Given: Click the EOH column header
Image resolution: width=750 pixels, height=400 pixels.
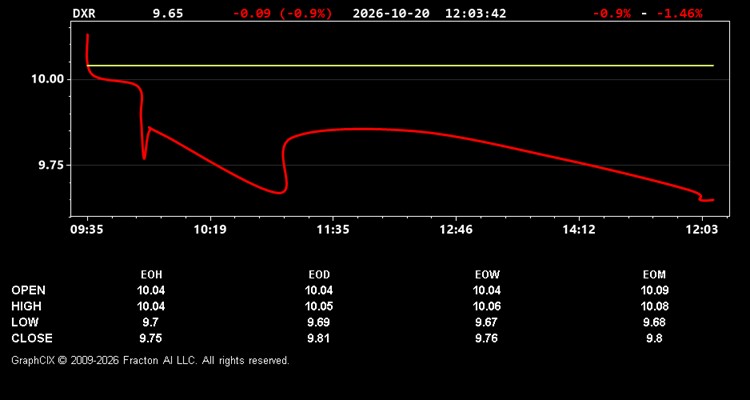Looking at the screenshot, I should (151, 275).
